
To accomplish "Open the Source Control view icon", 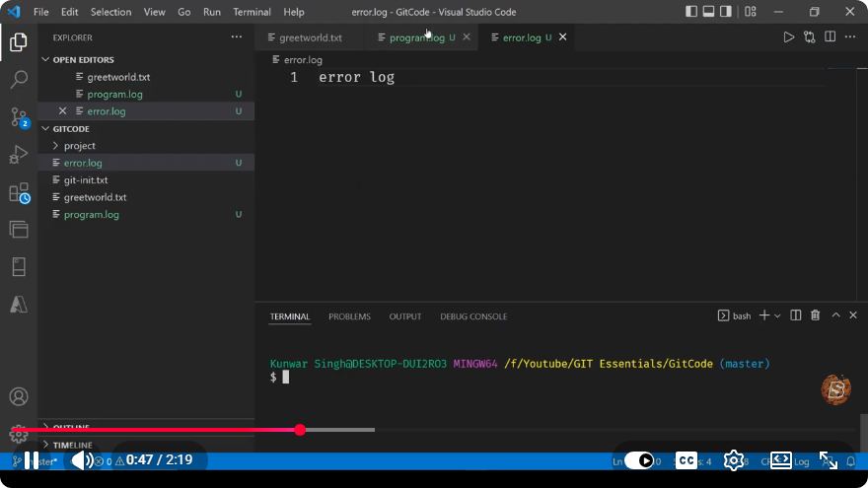I will [19, 117].
